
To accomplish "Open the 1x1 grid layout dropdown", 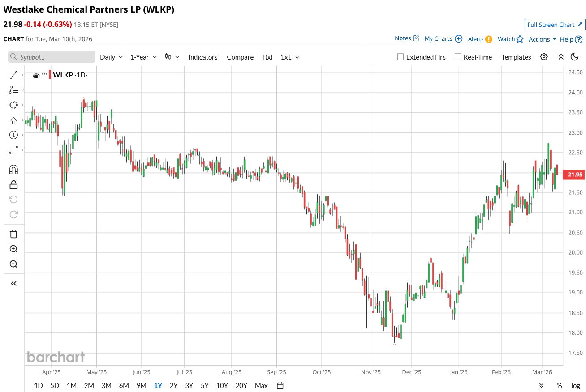I will click(x=290, y=57).
